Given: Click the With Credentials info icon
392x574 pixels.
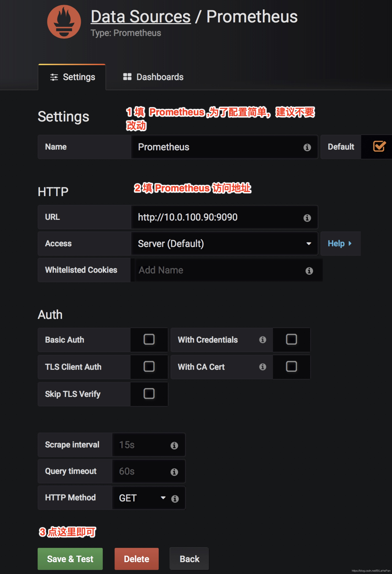Looking at the screenshot, I should (x=263, y=340).
